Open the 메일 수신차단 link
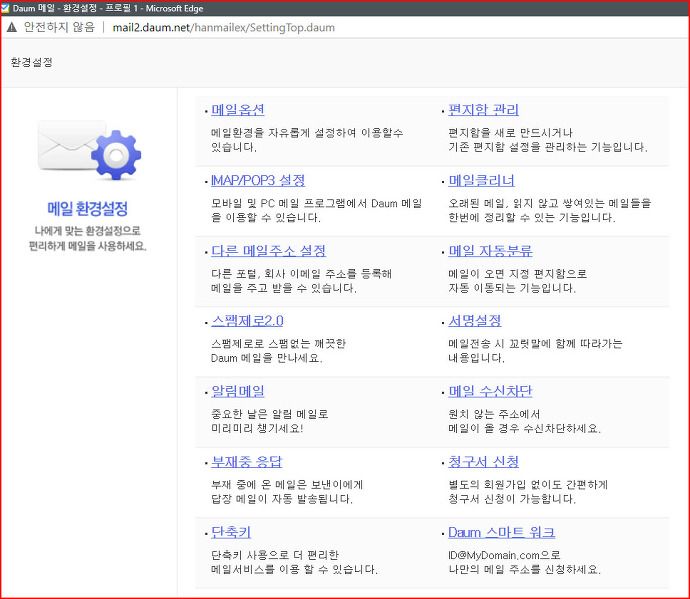The width and height of the screenshot is (690, 599). tap(490, 391)
